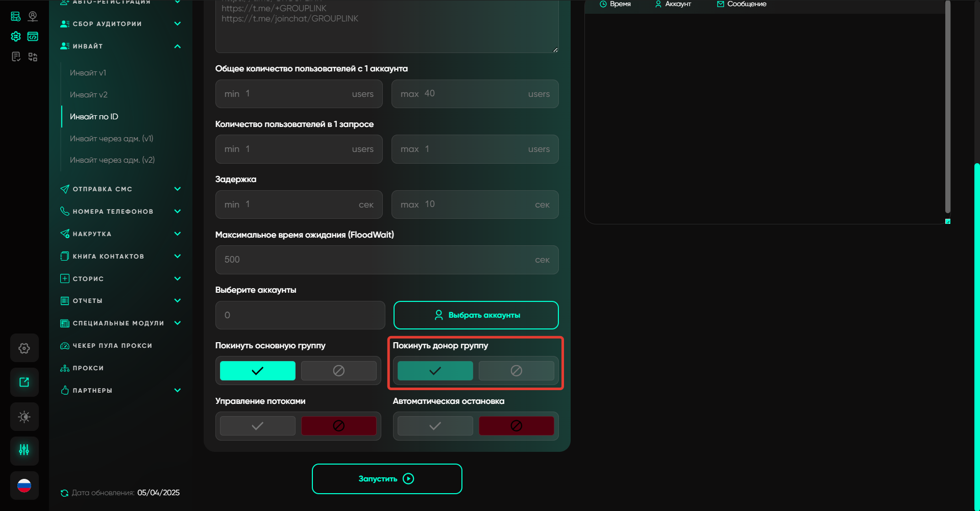Toggle the sun theme brightness icon
The width and height of the screenshot is (980, 511).
pos(24,417)
